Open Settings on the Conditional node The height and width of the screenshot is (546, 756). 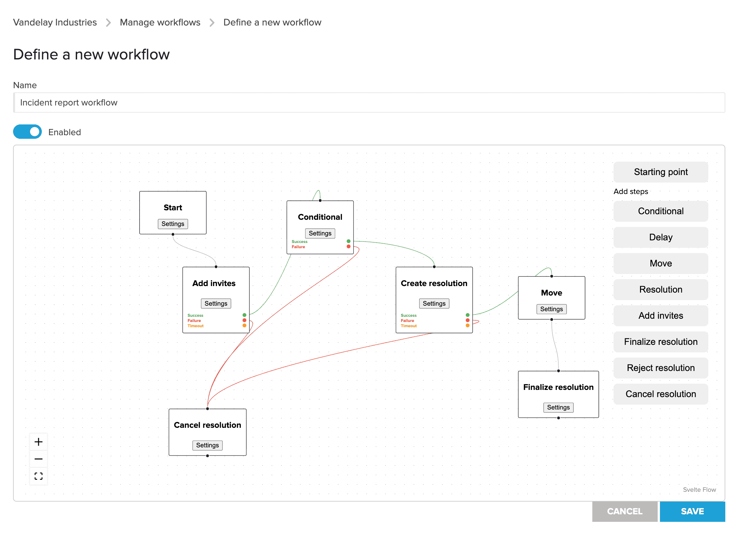(x=320, y=233)
